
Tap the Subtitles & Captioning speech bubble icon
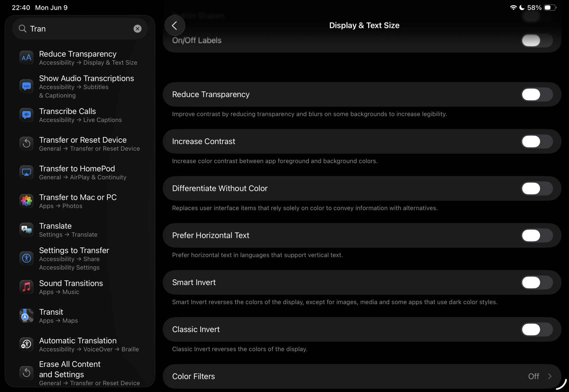pyautogui.click(x=26, y=86)
